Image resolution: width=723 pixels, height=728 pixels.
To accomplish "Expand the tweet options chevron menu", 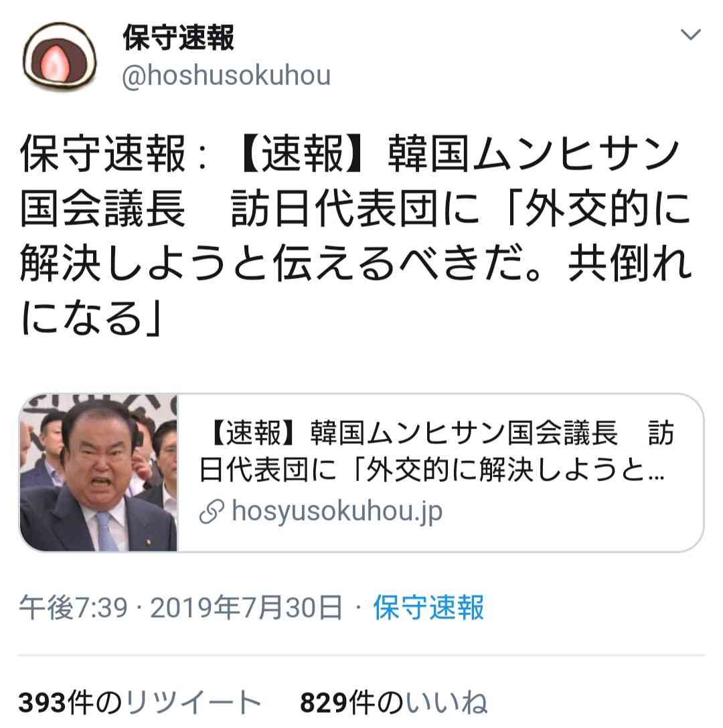I will tap(690, 34).
